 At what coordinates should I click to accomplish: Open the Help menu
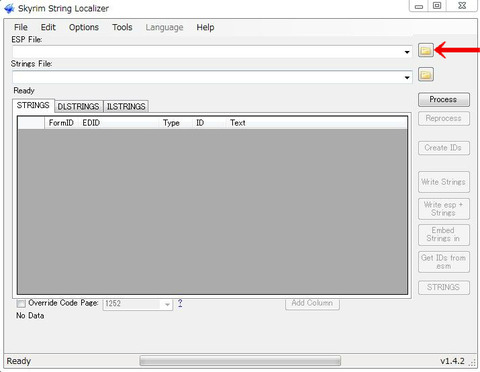click(x=205, y=27)
